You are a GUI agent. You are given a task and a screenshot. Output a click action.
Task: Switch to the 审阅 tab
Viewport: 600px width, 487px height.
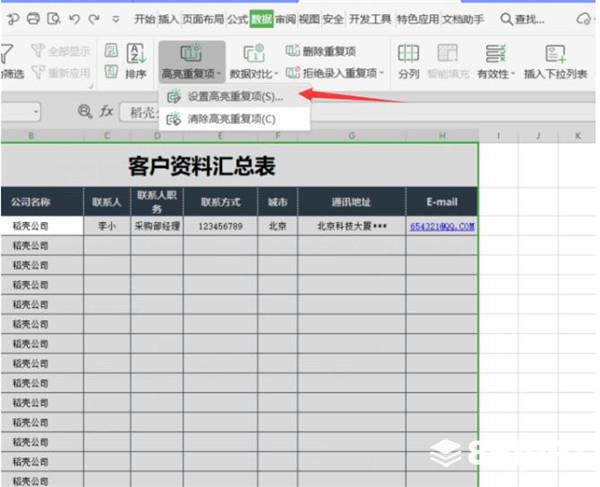click(285, 19)
